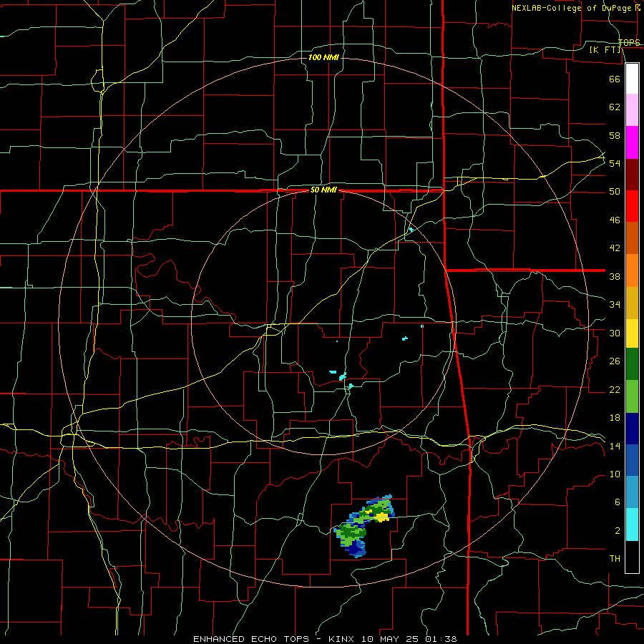Click the '10' legend value
The height and width of the screenshot is (644, 644).
pyautogui.click(x=615, y=474)
